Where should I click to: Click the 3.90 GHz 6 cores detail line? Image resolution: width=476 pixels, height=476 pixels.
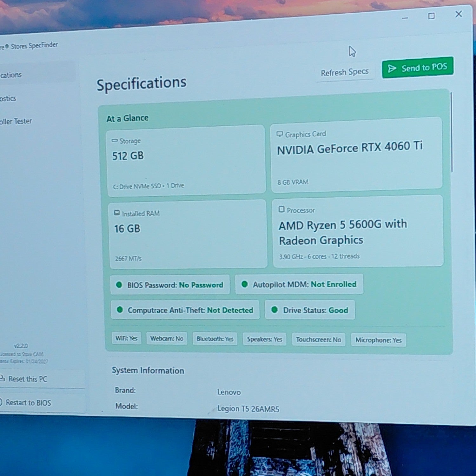point(319,256)
